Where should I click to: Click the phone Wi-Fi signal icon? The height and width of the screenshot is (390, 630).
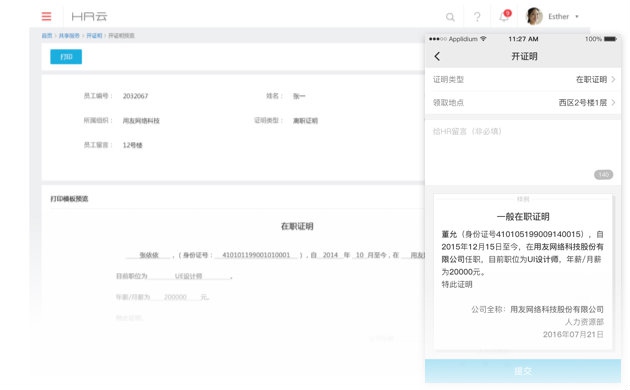coord(483,39)
